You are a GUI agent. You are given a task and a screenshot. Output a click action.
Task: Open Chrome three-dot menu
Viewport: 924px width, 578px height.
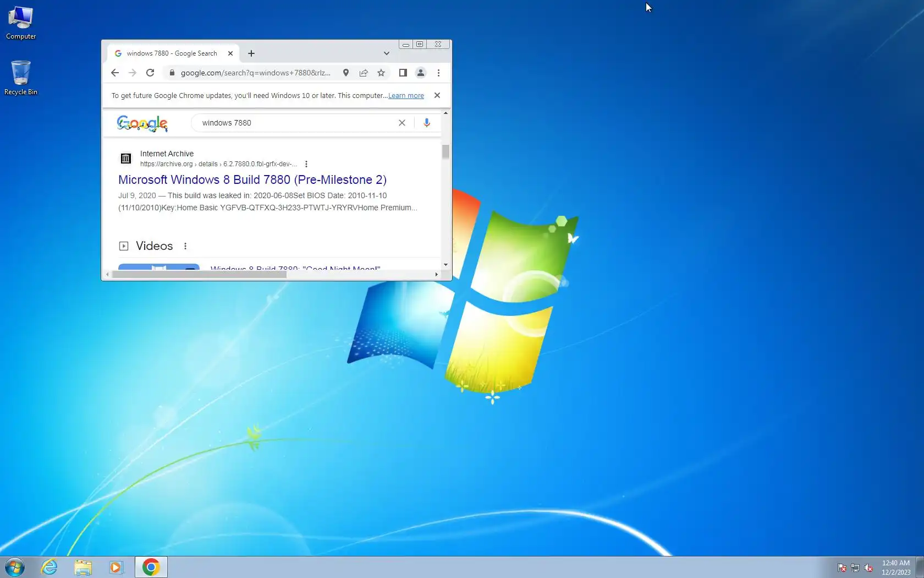(438, 73)
